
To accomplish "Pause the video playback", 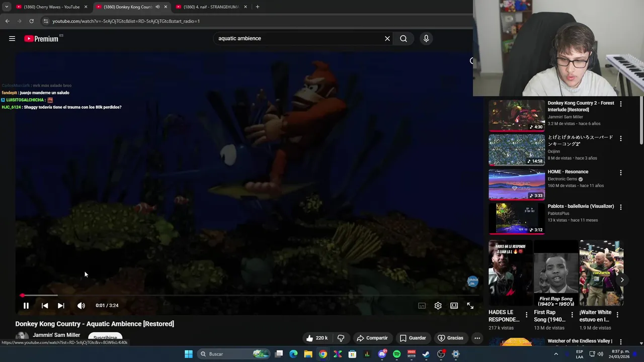I will (x=26, y=306).
